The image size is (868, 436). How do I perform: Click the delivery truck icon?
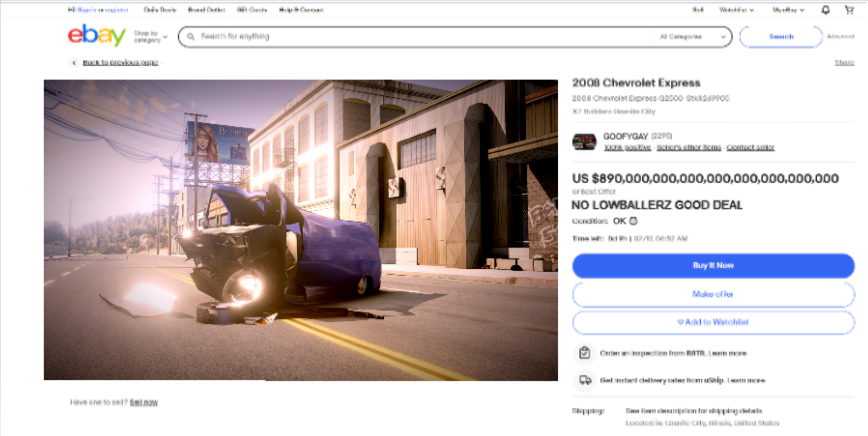(585, 380)
